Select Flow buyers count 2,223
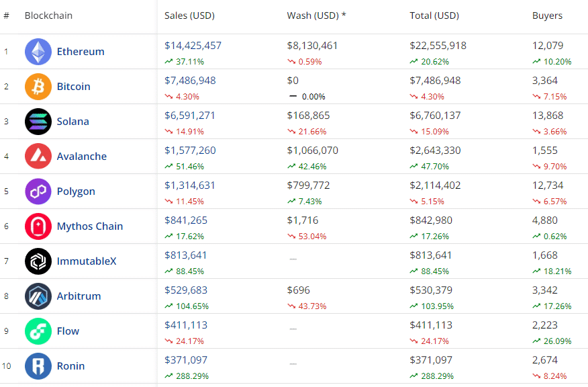 (545, 325)
